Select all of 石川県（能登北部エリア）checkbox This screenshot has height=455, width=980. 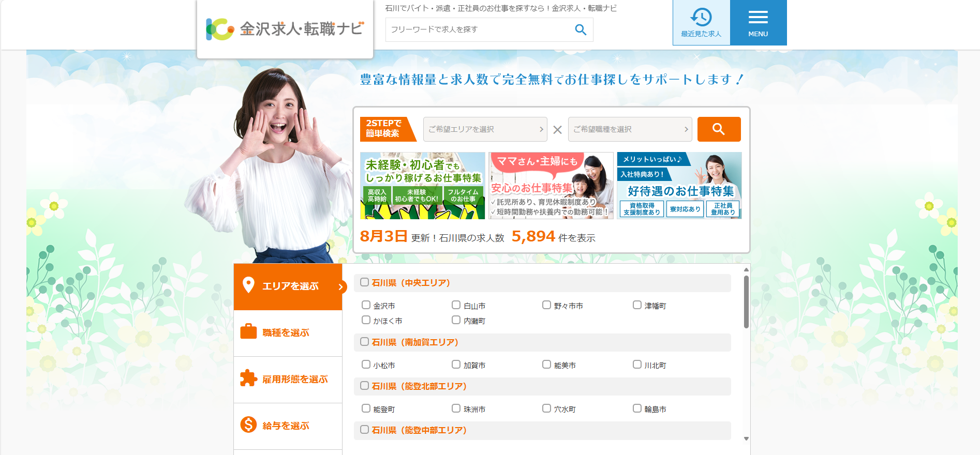(364, 386)
